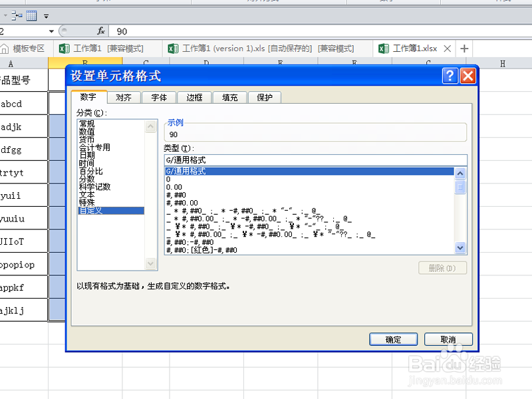This screenshot has height=399, width=532.
Task: Click category list scroll up arrow
Action: (x=151, y=126)
